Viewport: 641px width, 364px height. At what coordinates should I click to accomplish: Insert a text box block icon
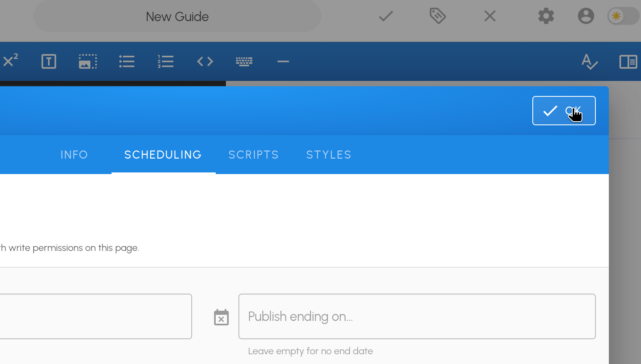pos(49,61)
